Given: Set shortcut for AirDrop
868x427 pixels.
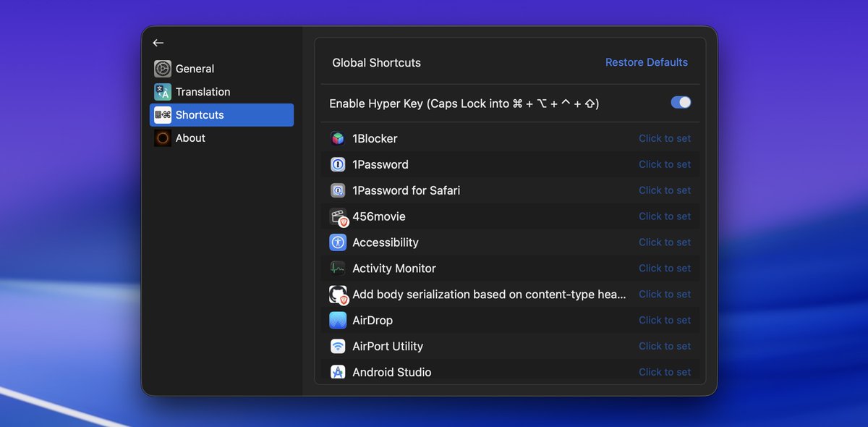Looking at the screenshot, I should [x=665, y=321].
